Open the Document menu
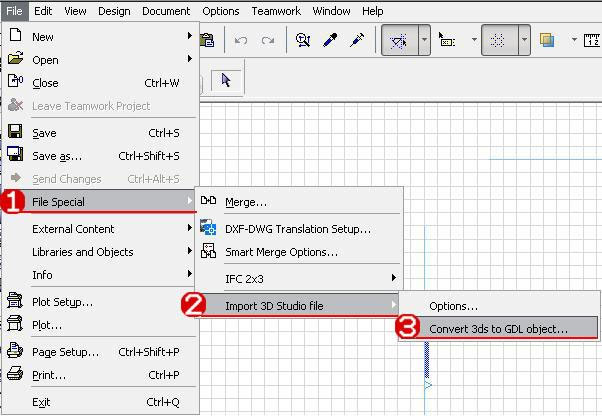The width and height of the screenshot is (602, 416). pos(166,11)
